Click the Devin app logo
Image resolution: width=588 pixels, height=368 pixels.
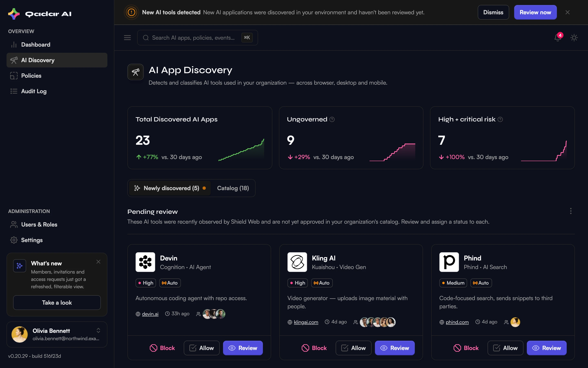coord(145,262)
